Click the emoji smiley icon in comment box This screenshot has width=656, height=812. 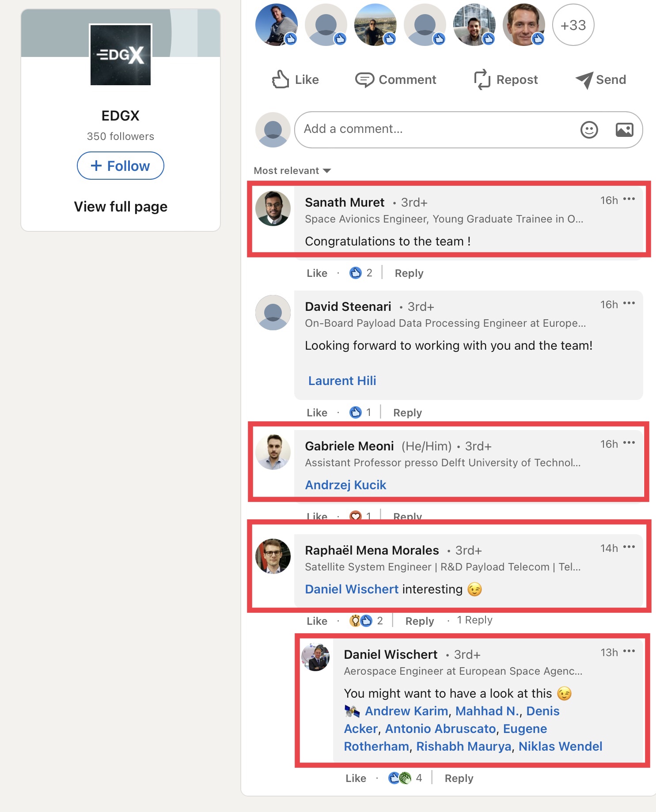589,130
